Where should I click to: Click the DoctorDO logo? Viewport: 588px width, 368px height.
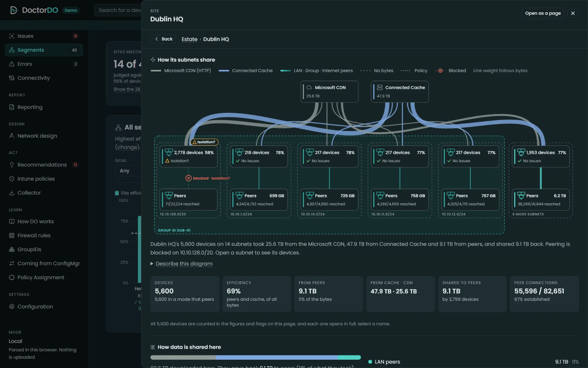coord(34,10)
